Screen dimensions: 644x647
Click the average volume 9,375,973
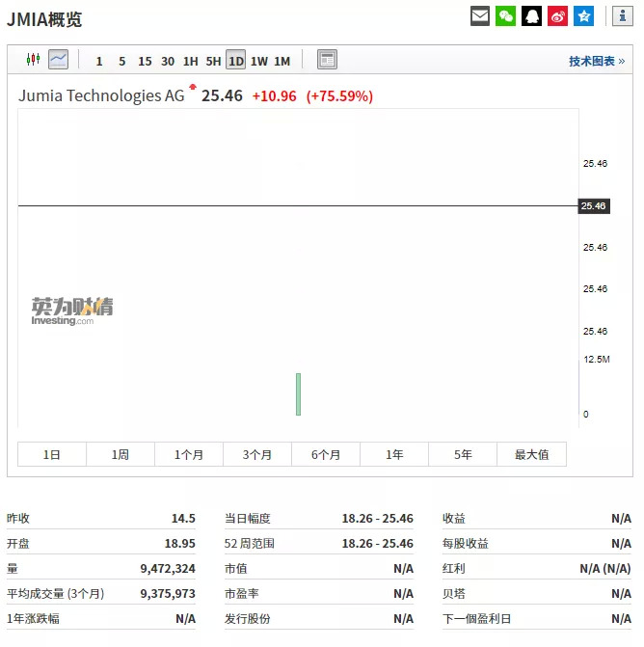[168, 594]
